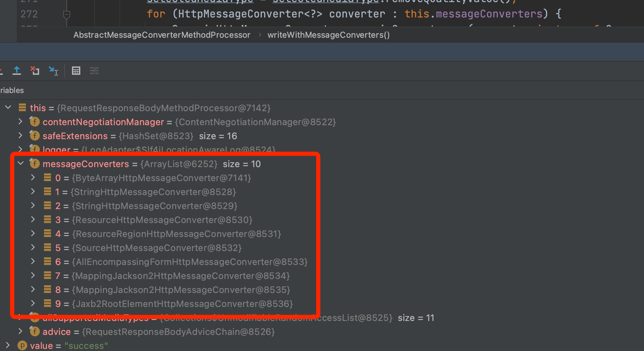Select the MappingJackson2HttpMessageConverter@8535 entry
The image size is (644, 351).
click(322, 290)
